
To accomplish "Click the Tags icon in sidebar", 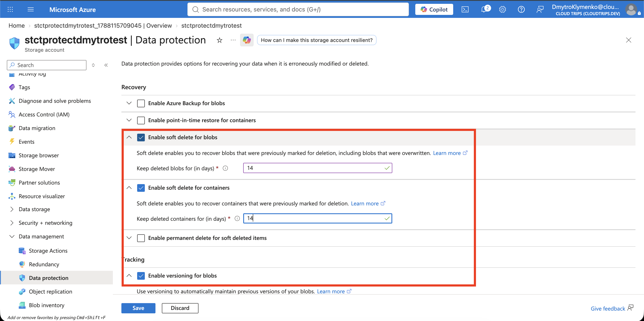I will click(12, 87).
